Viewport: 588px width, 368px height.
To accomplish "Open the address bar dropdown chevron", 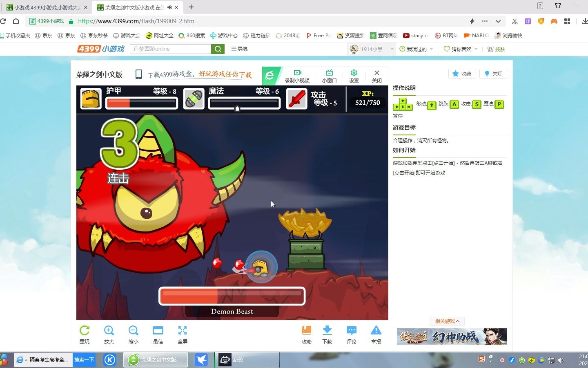I will [x=498, y=21].
